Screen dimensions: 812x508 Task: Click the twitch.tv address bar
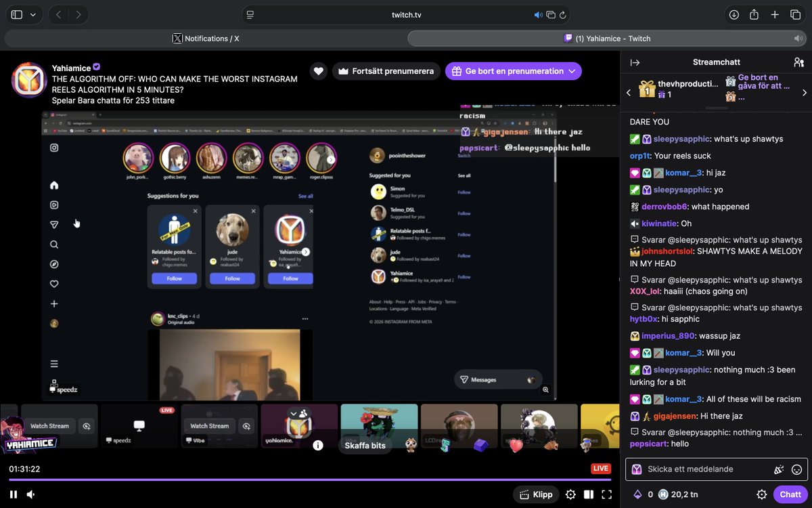(x=406, y=15)
